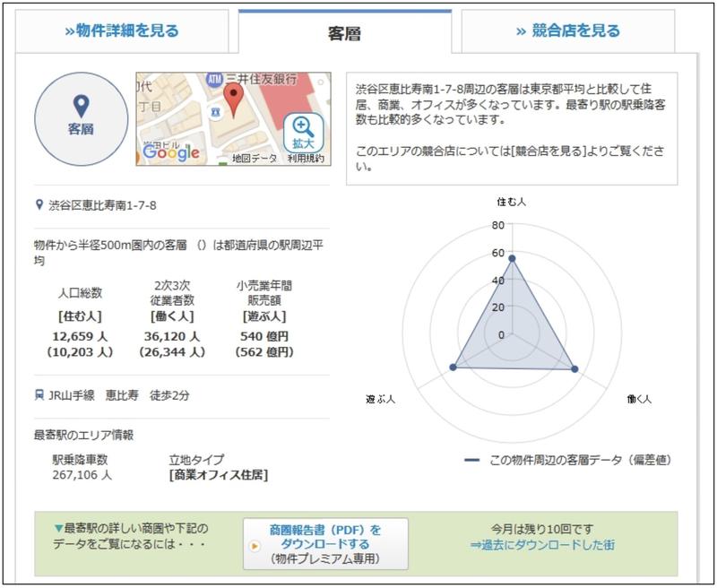Click the 三井住友銀行 label on map

(262, 79)
